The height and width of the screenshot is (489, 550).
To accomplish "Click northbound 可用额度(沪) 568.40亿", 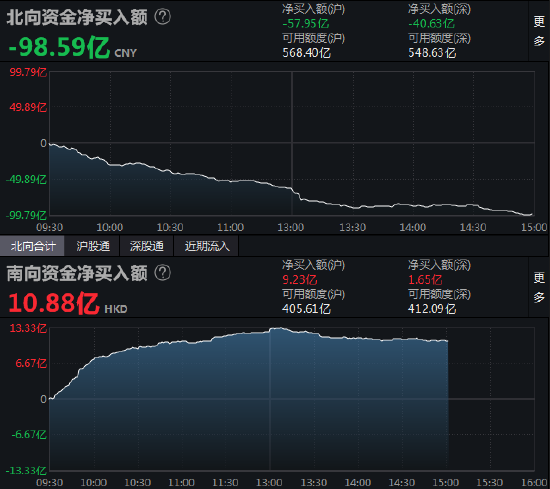I will tap(306, 53).
